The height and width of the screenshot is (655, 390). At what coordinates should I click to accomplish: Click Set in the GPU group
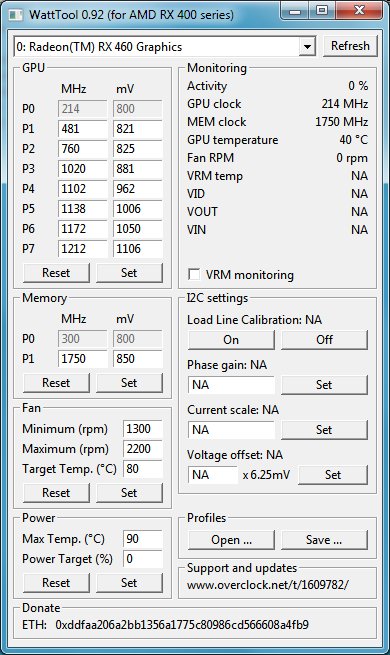[x=129, y=273]
